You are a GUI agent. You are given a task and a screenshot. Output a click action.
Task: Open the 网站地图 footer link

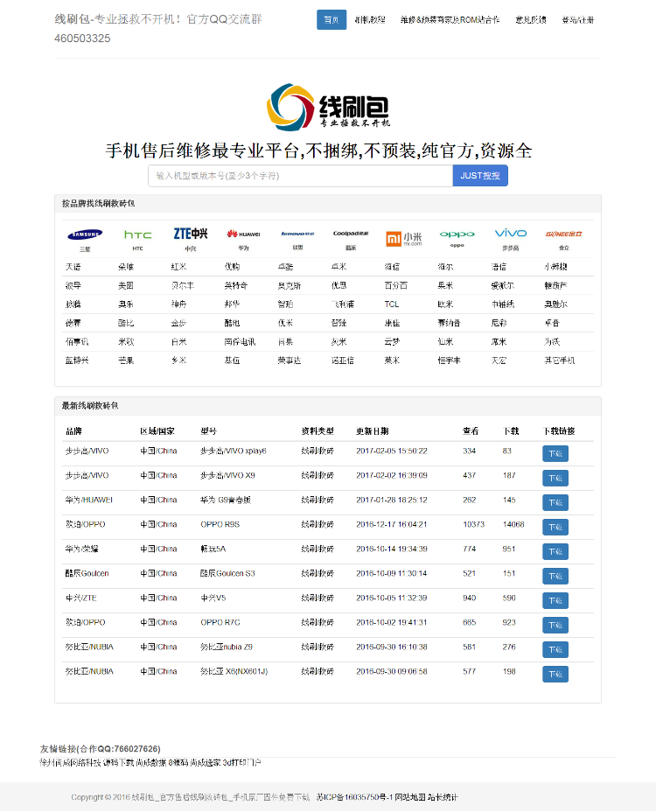[x=410, y=797]
